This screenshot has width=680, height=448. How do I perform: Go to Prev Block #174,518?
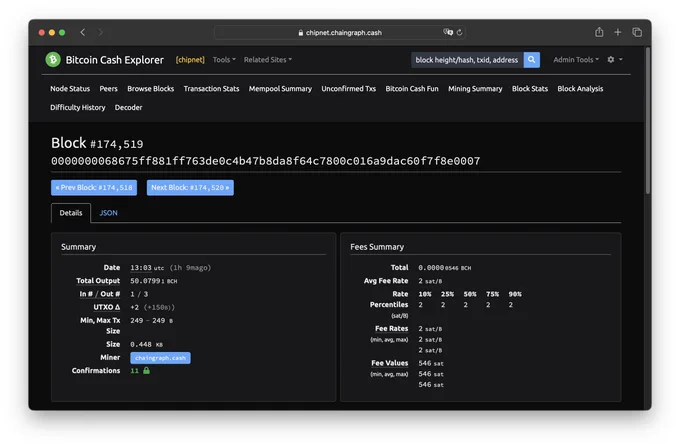click(x=94, y=188)
